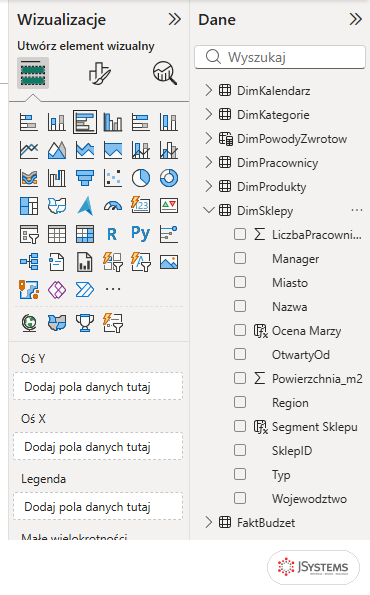Collapse the Wizualizacje pane
The height and width of the screenshot is (595, 370).
(175, 19)
